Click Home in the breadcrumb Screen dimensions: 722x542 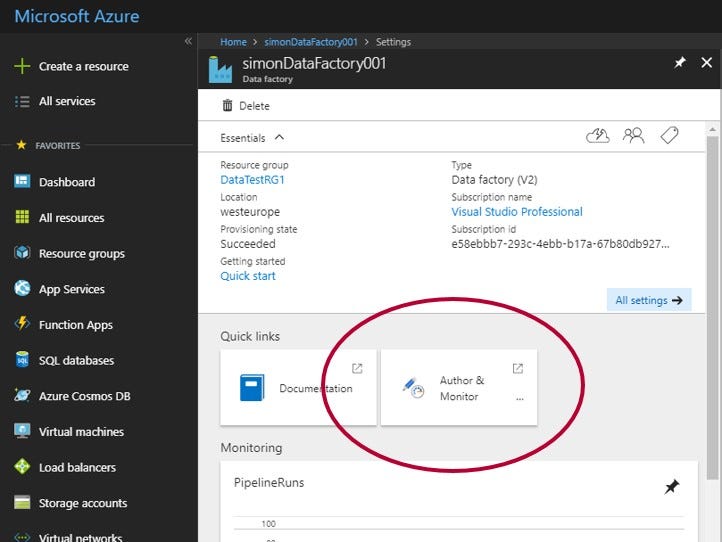(x=233, y=42)
